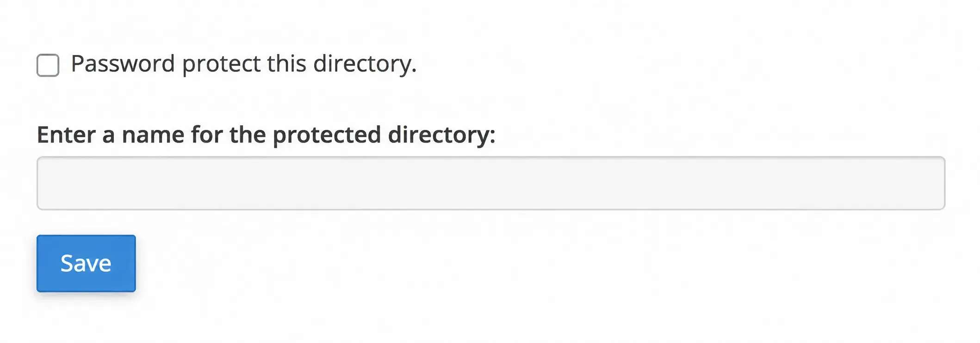Click the blue Save button
The height and width of the screenshot is (343, 980).
point(86,263)
